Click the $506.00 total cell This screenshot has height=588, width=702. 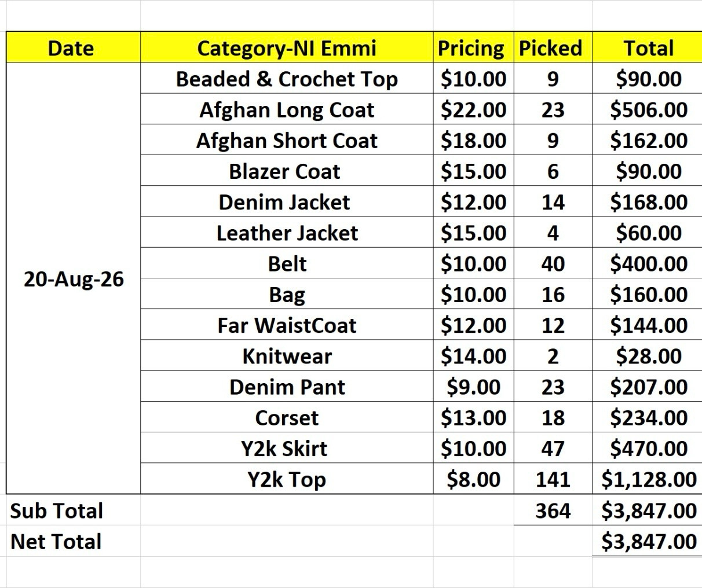[647, 109]
